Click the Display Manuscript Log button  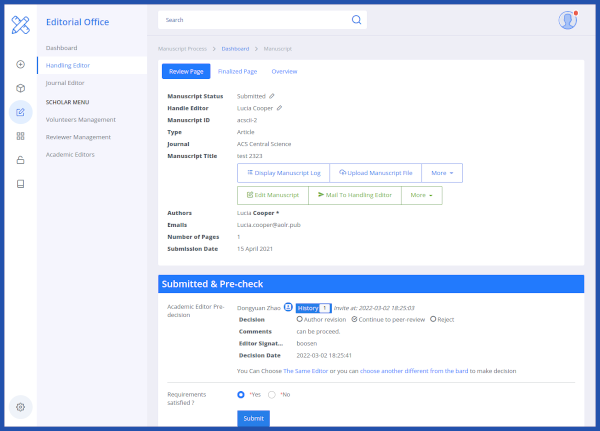pyautogui.click(x=283, y=173)
